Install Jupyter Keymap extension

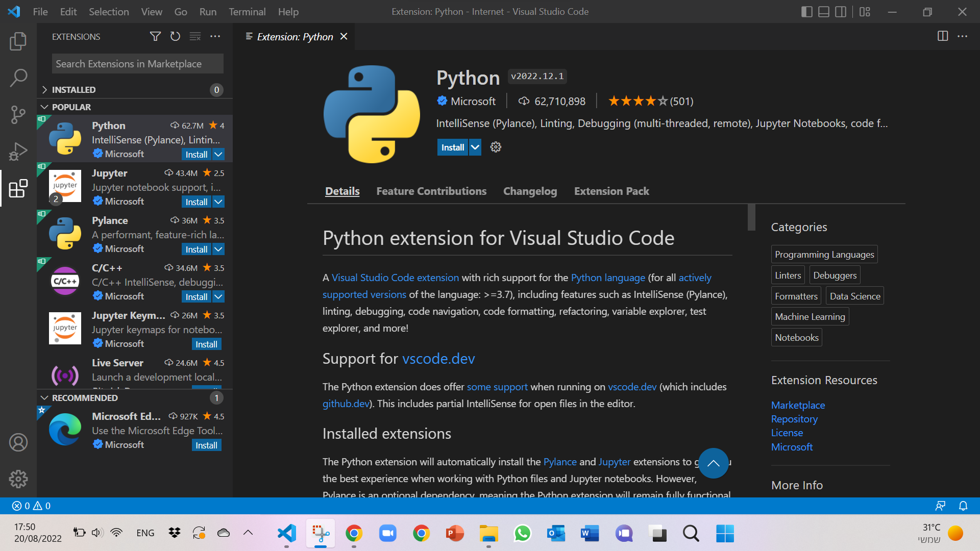[x=206, y=344]
